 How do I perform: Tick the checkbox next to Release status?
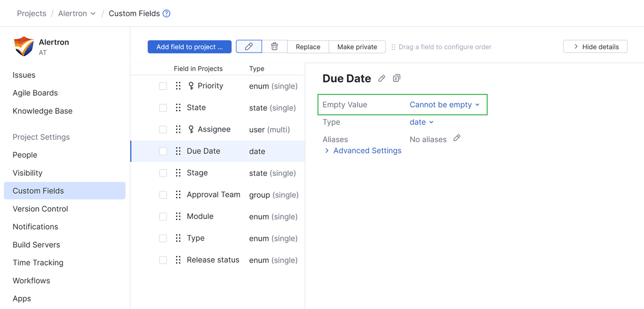pos(163,260)
